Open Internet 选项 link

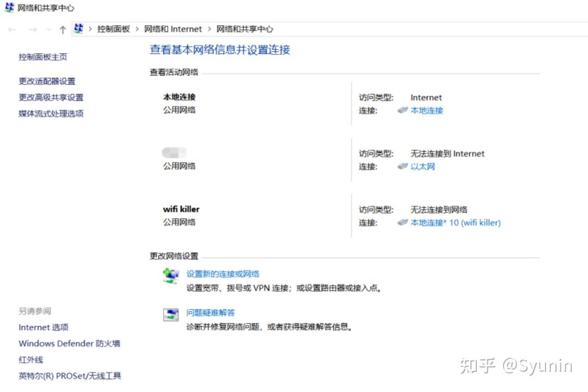(44, 327)
